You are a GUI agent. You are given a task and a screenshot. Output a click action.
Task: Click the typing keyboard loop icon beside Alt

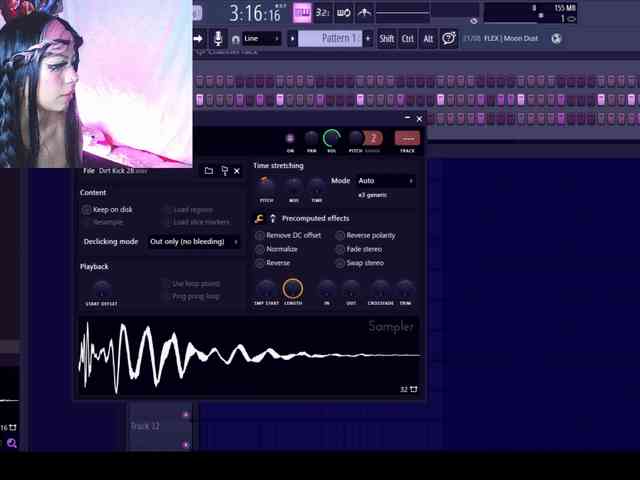tap(449, 38)
